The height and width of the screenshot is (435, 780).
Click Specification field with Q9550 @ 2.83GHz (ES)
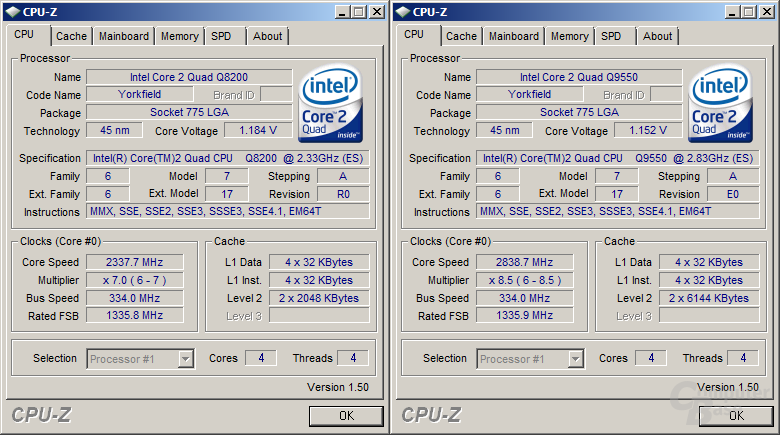click(618, 158)
